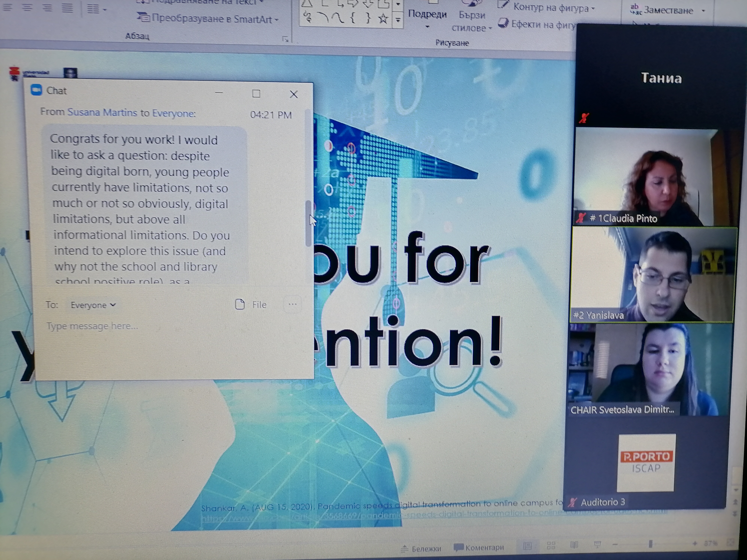Viewport: 747px width, 560px height.
Task: Center align text in the paragraph group
Action: coord(27,8)
